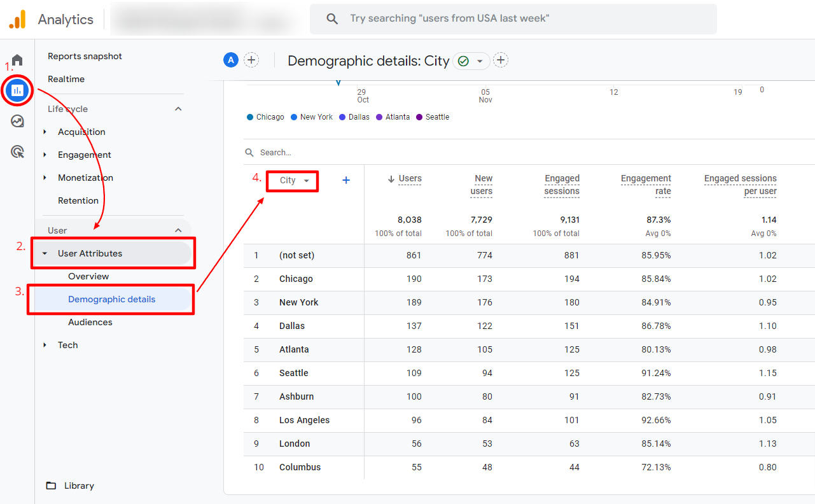
Task: Toggle the Atlanta legend series
Action: 393,117
